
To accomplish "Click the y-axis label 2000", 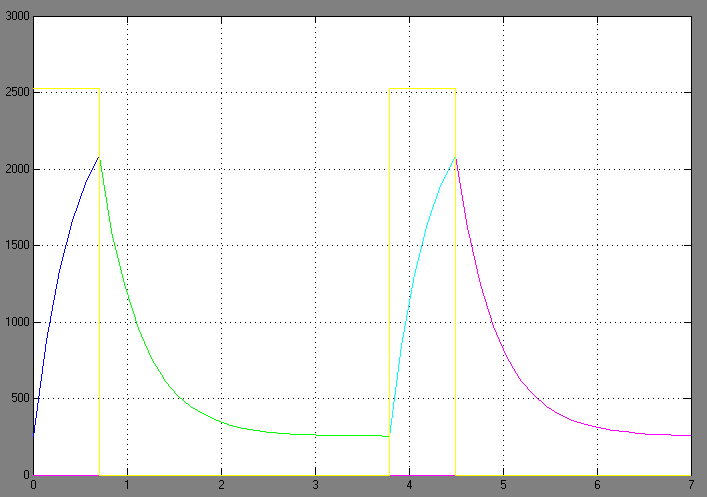I will click(x=17, y=169).
